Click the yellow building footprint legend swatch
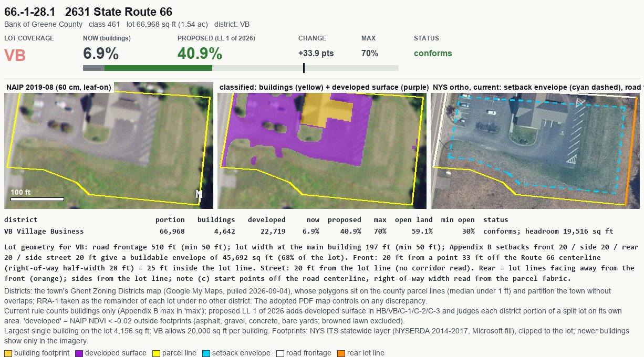 click(8, 353)
